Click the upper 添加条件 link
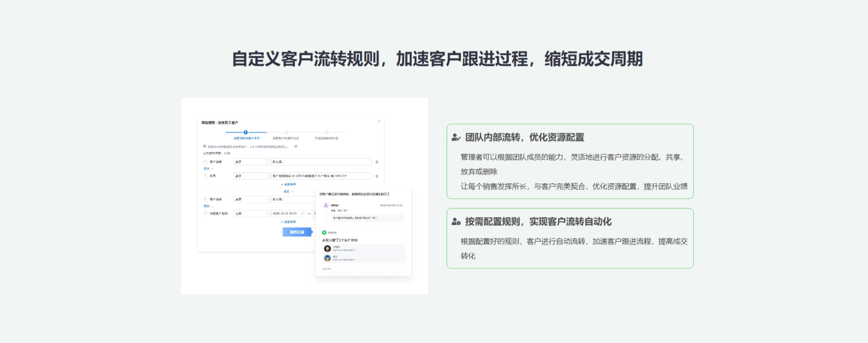This screenshot has height=343, width=868. (288, 185)
